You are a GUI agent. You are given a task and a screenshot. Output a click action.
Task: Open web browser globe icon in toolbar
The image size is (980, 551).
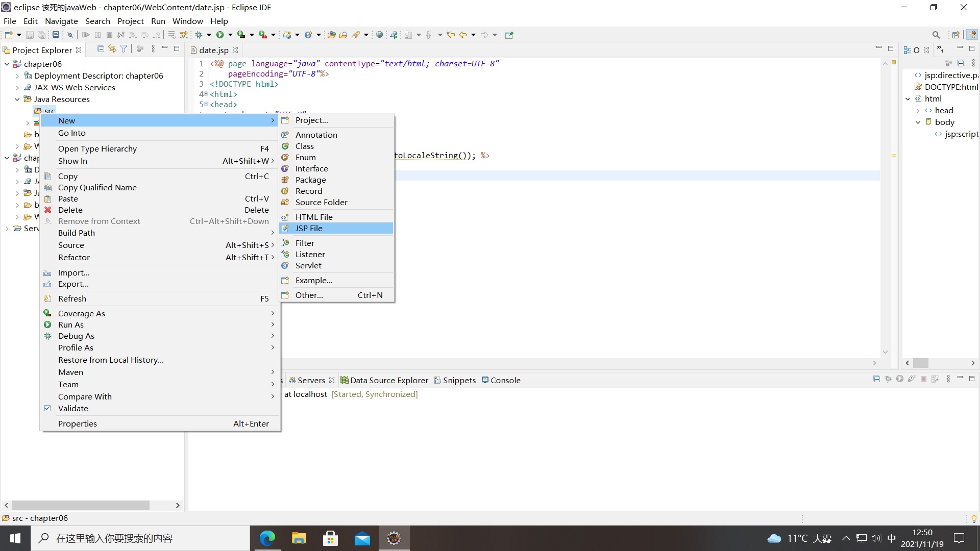click(x=379, y=35)
